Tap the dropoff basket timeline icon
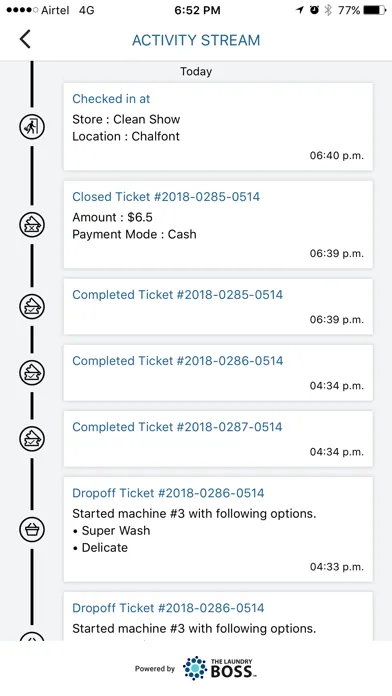The width and height of the screenshot is (392, 696). pos(32,529)
